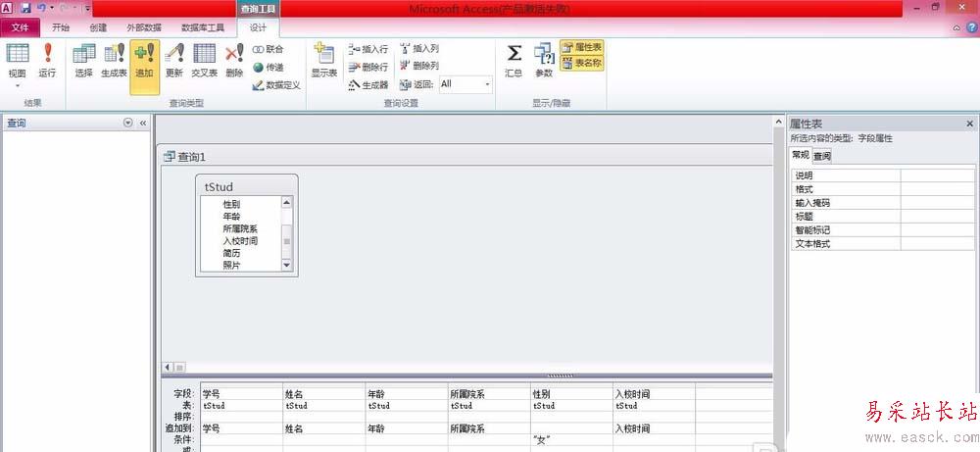Screen dimensions: 980x452
Task: Select the 传递 pass-through query
Action: 269,67
